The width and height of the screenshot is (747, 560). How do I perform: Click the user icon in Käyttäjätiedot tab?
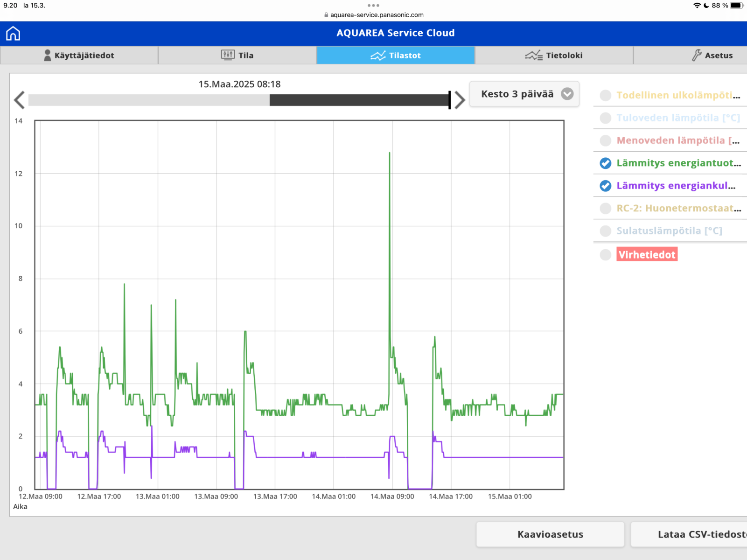[x=47, y=56]
